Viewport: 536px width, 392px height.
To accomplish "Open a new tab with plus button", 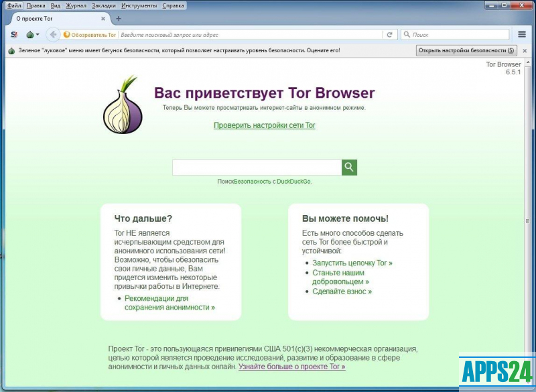I will tap(119, 19).
